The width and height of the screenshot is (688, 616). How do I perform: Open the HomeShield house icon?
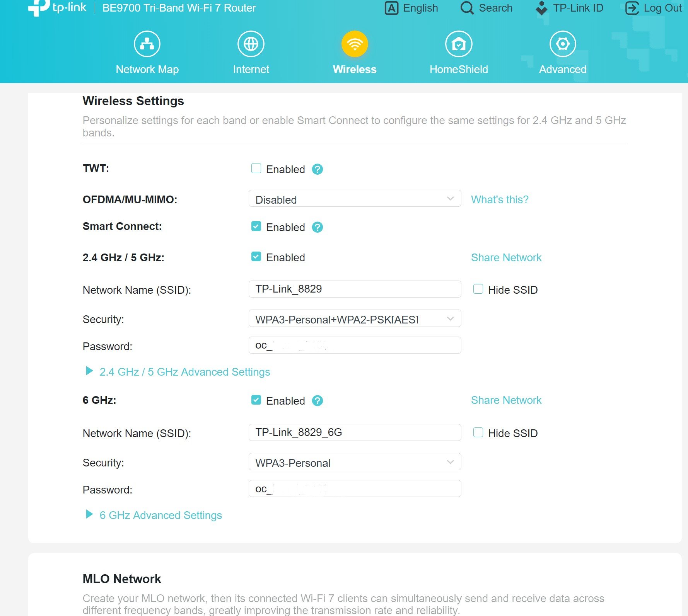pos(459,44)
